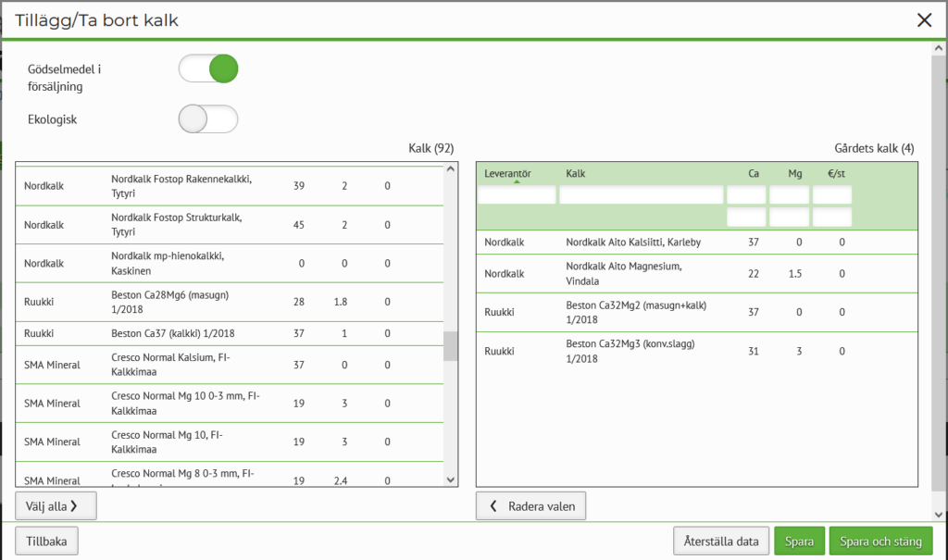Select Nordkalk Aito Magnesium, Vindala in Gårdets kalk

coord(696,274)
